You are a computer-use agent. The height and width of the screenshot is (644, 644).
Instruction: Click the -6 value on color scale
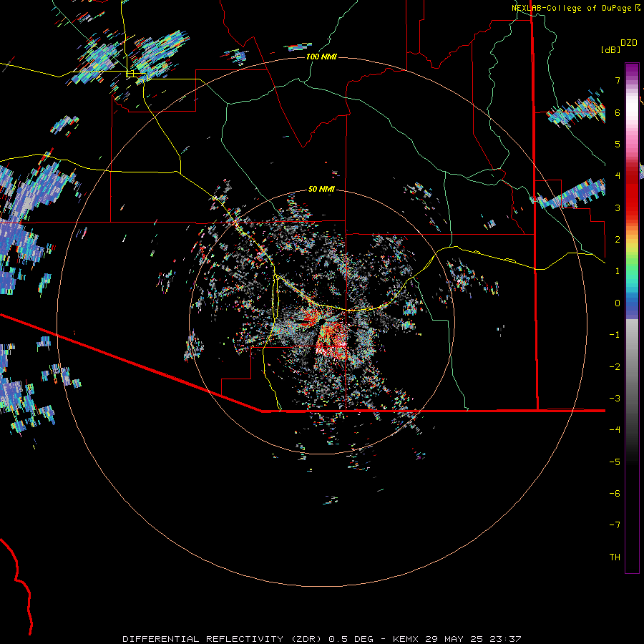pos(615,493)
